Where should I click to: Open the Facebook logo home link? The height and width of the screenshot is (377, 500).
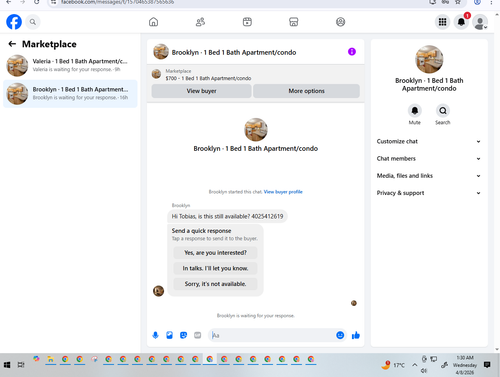coord(14,22)
